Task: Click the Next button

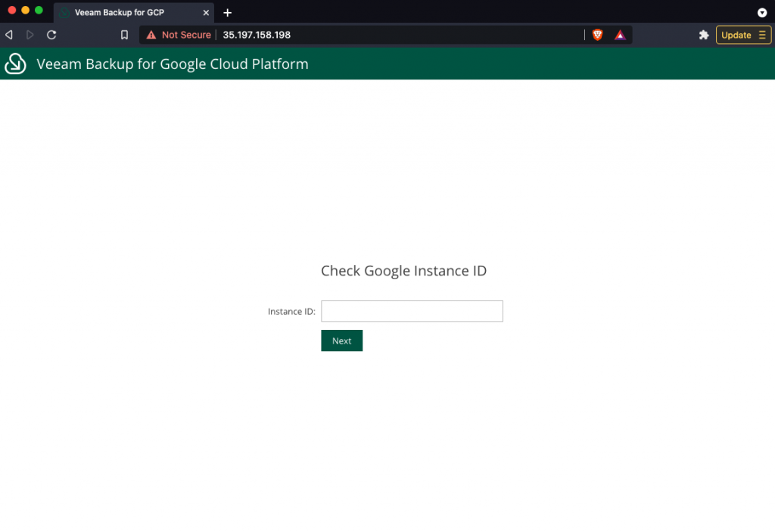Action: (x=341, y=341)
